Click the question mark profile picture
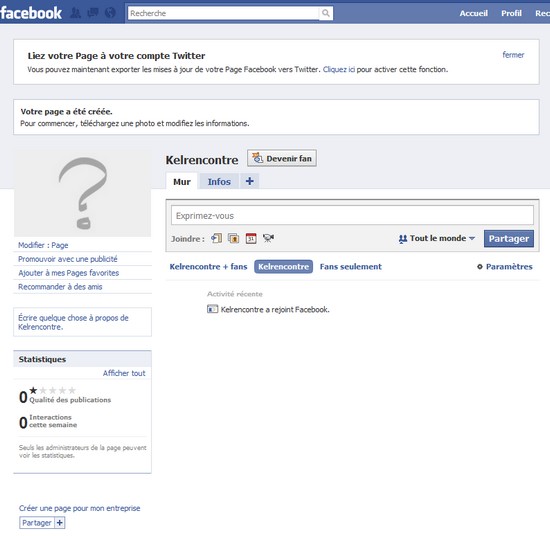Viewport: 550px width, 536px height. 82,192
